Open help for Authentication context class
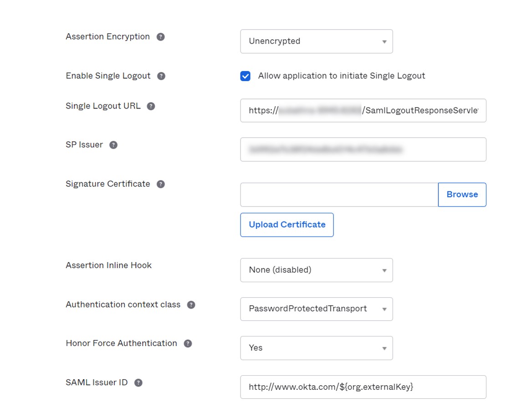 point(191,305)
